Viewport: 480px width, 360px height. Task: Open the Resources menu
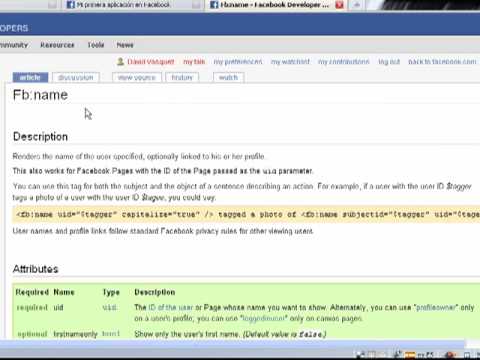(x=57, y=45)
